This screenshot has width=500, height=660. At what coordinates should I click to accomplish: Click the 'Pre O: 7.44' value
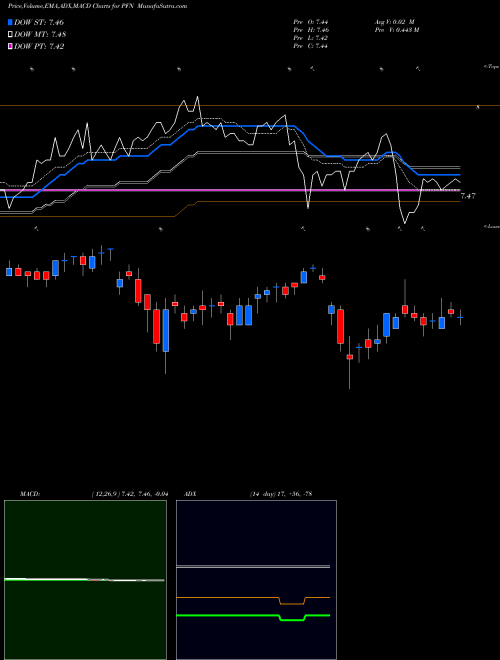click(x=311, y=22)
